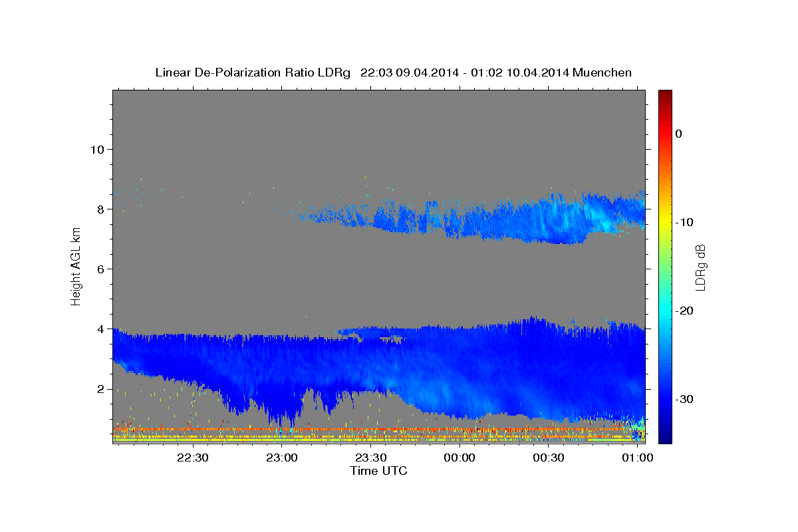Click the height tick label '10'

point(96,149)
